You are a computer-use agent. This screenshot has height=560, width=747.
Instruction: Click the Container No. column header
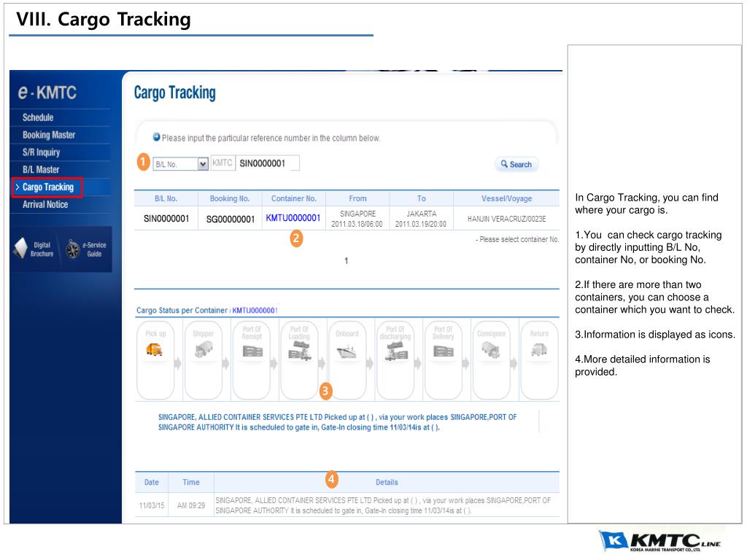pos(293,198)
